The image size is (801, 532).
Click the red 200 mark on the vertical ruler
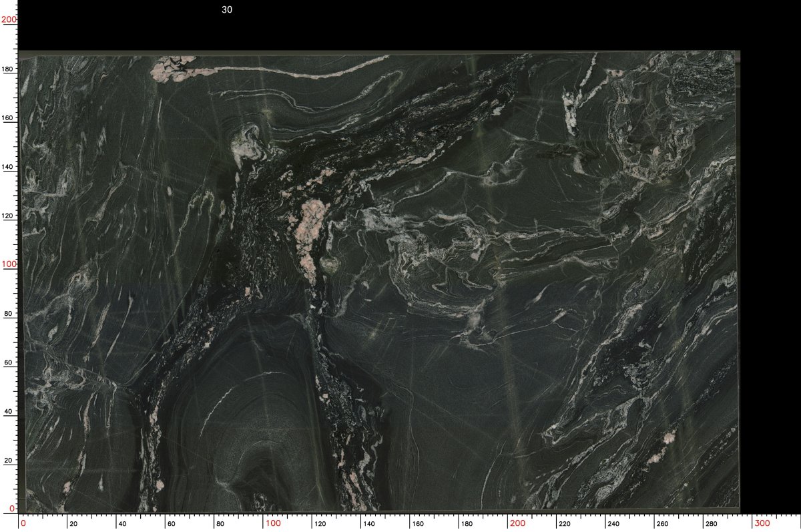pyautogui.click(x=9, y=20)
